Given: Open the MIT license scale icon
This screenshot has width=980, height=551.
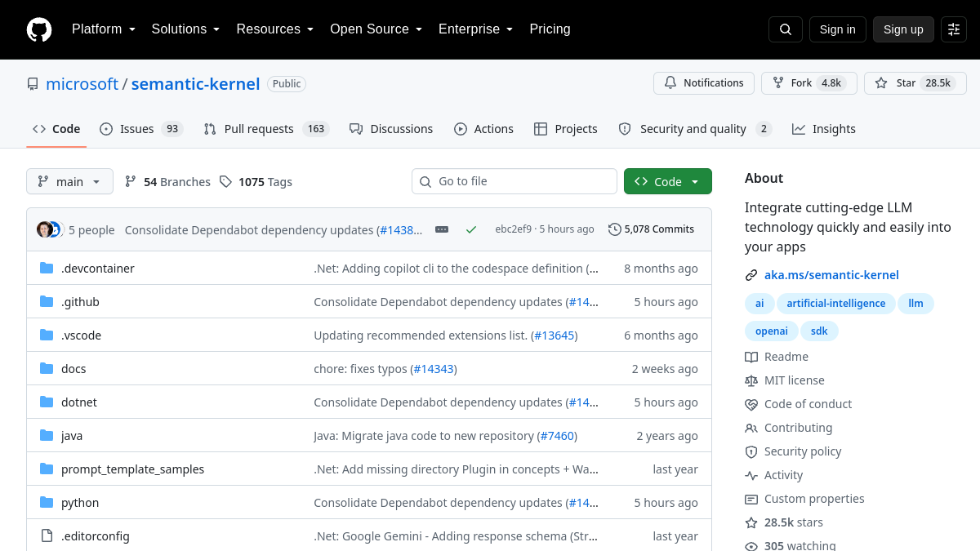Looking at the screenshot, I should tap(751, 380).
